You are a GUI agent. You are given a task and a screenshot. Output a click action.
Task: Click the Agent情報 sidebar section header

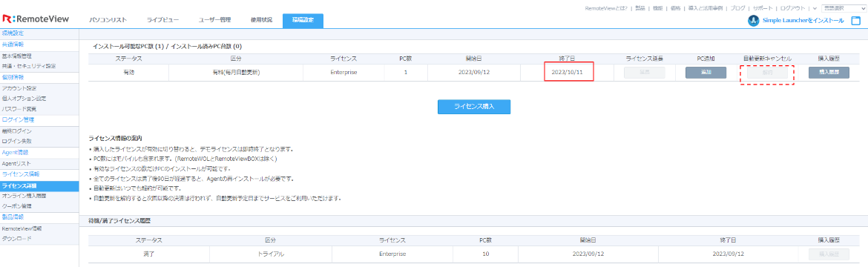(x=16, y=152)
